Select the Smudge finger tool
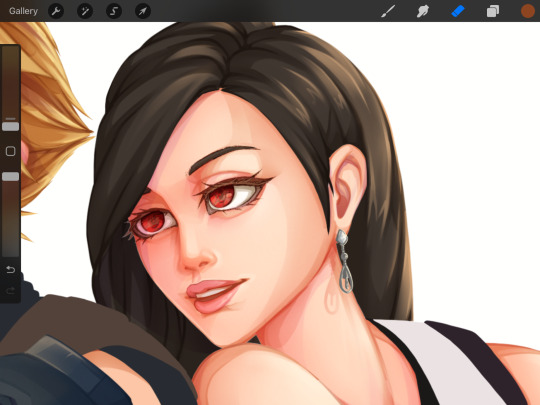 coord(423,11)
